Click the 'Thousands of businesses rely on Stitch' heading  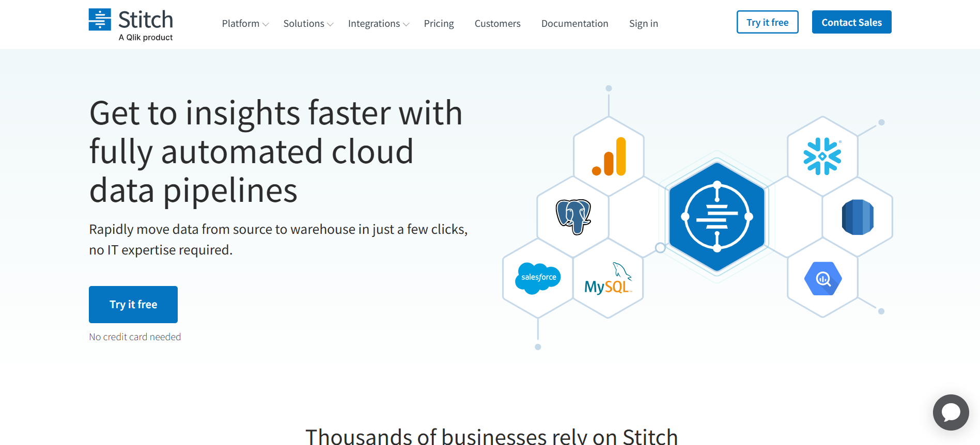[x=491, y=437]
